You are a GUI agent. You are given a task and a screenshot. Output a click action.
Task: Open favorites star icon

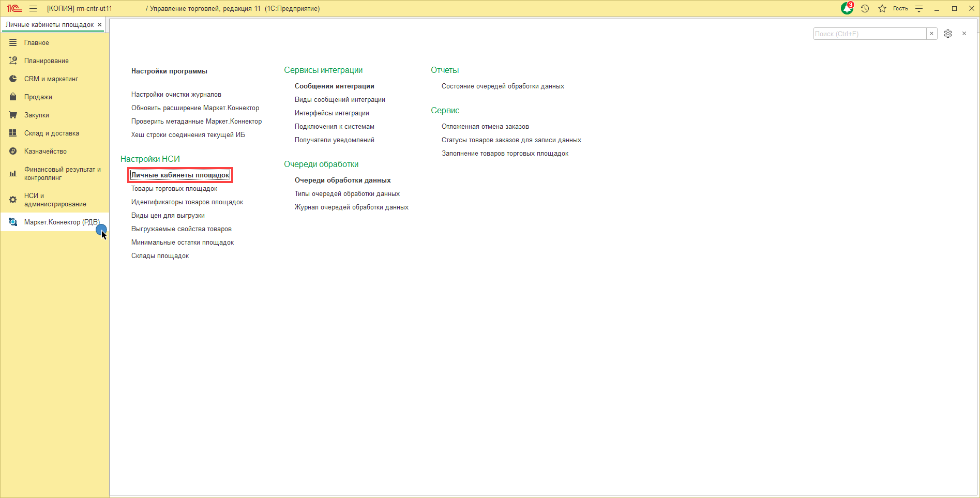click(882, 8)
